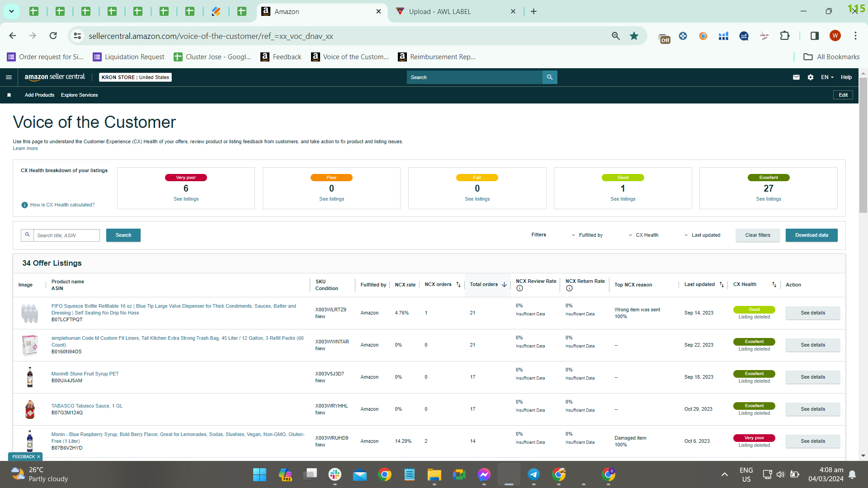The width and height of the screenshot is (868, 488).
Task: Open the settings gear icon
Action: point(811,77)
